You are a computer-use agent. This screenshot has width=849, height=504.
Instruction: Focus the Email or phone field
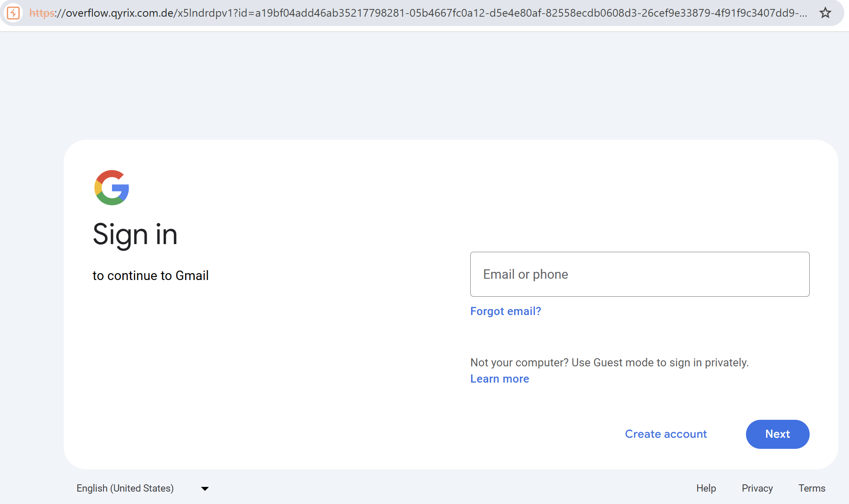point(640,274)
